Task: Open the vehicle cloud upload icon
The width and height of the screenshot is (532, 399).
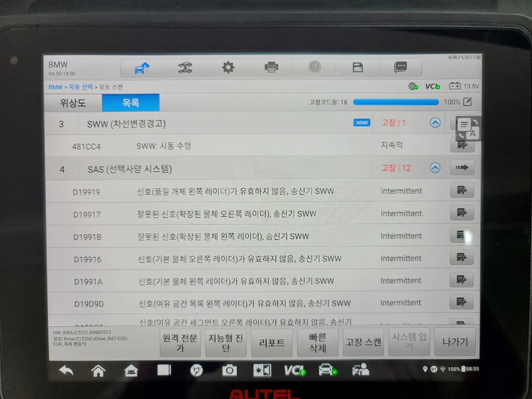Action: (x=142, y=68)
